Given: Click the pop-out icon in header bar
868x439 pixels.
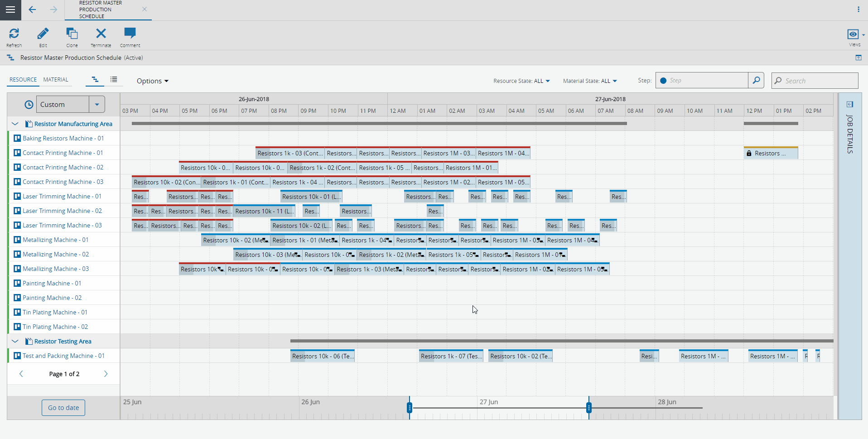Looking at the screenshot, I should click(858, 58).
